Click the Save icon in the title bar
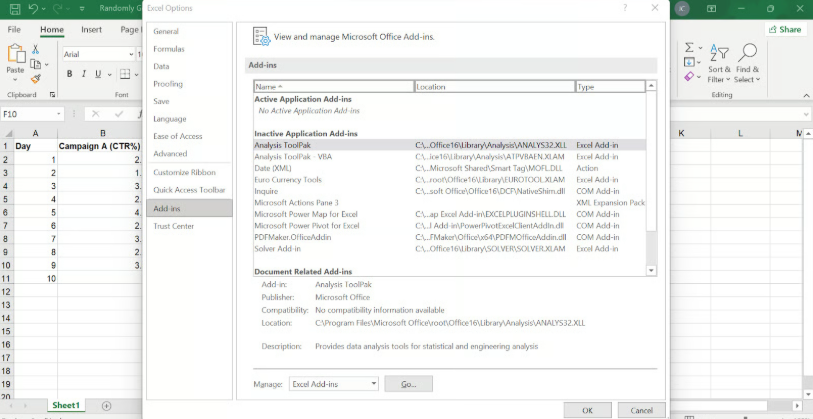 click(13, 8)
